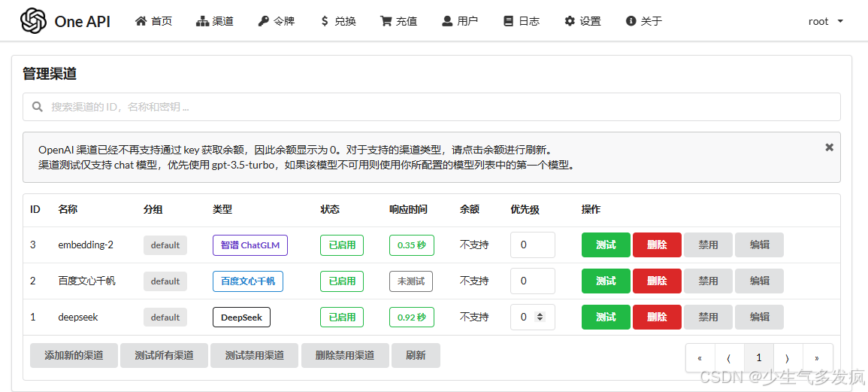Click 删除禁用渠道 button
Image resolution: width=868 pixels, height=392 pixels.
[x=345, y=355]
